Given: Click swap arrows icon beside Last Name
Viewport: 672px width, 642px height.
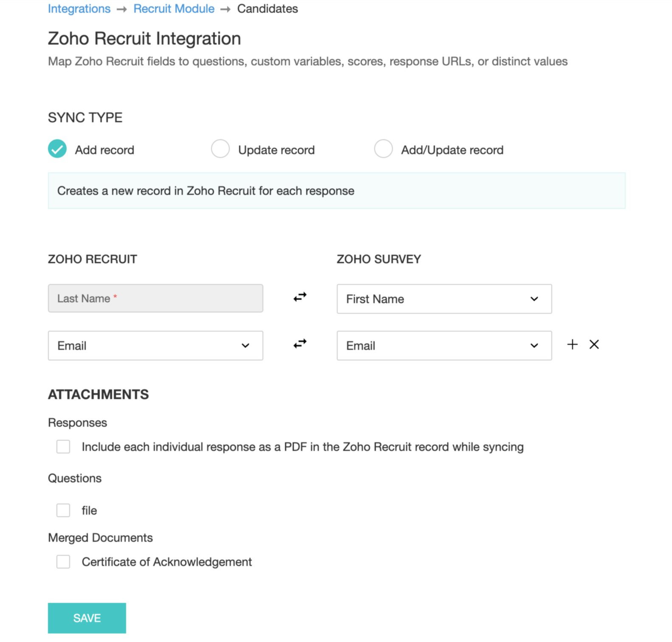Looking at the screenshot, I should point(300,297).
